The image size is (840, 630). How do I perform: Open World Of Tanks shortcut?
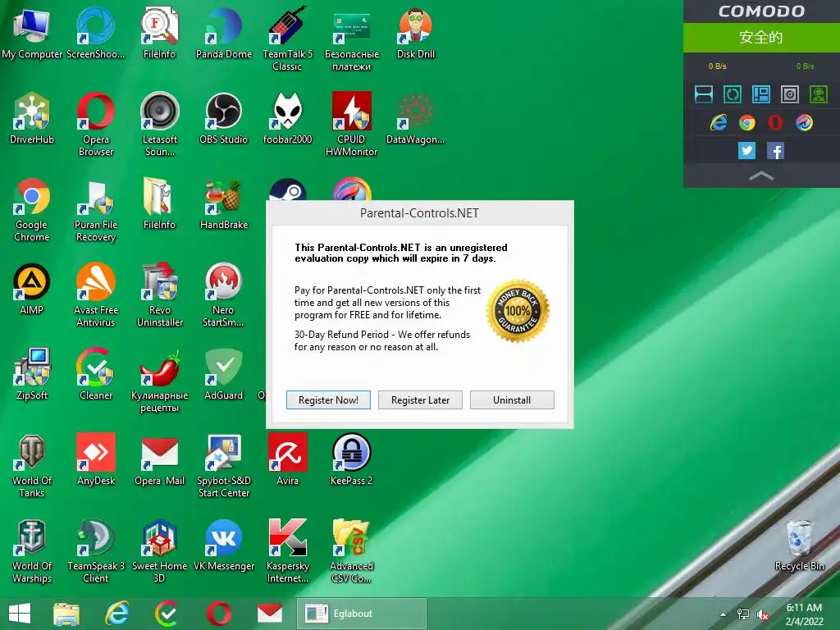(32, 465)
